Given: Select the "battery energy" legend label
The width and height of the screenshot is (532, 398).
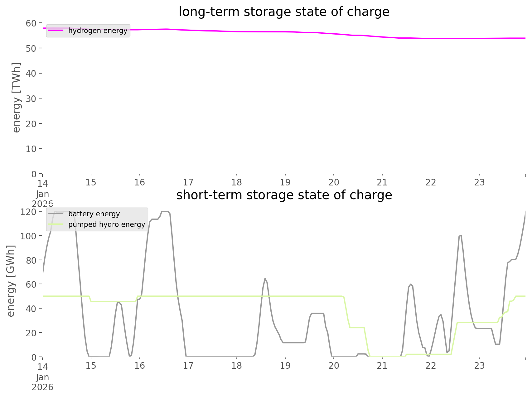Looking at the screenshot, I should 94,214.
